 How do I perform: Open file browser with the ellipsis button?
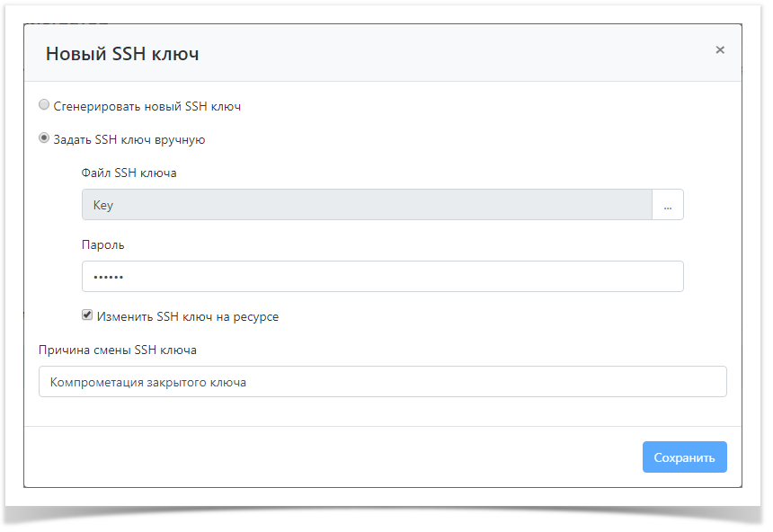click(x=668, y=205)
